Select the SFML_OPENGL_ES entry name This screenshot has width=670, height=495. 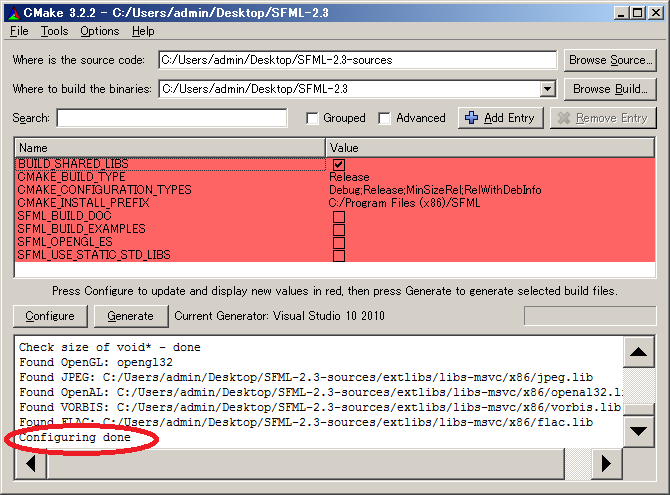pos(65,242)
